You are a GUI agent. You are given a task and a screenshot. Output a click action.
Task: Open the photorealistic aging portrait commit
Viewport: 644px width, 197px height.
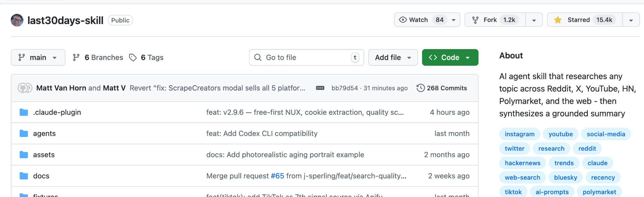coord(285,154)
